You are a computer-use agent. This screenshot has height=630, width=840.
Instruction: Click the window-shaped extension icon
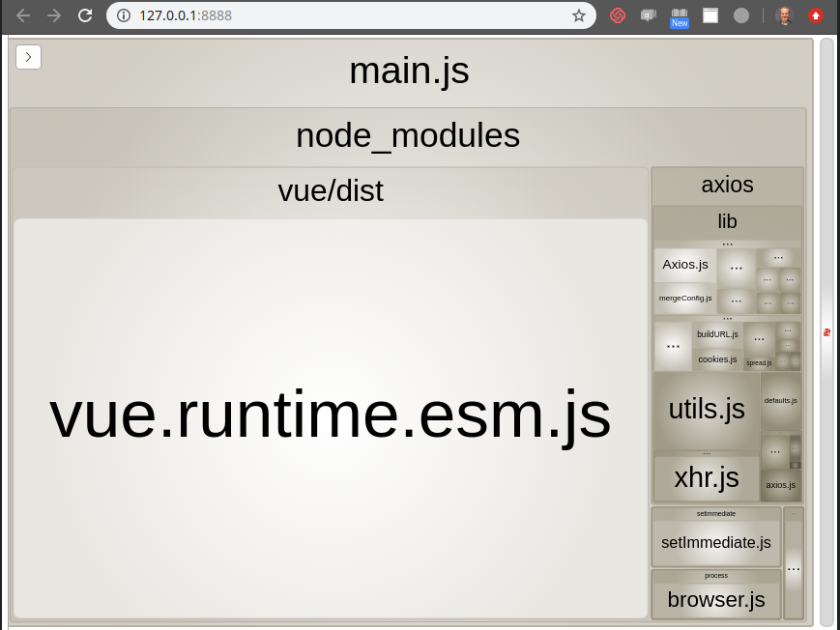coord(710,15)
